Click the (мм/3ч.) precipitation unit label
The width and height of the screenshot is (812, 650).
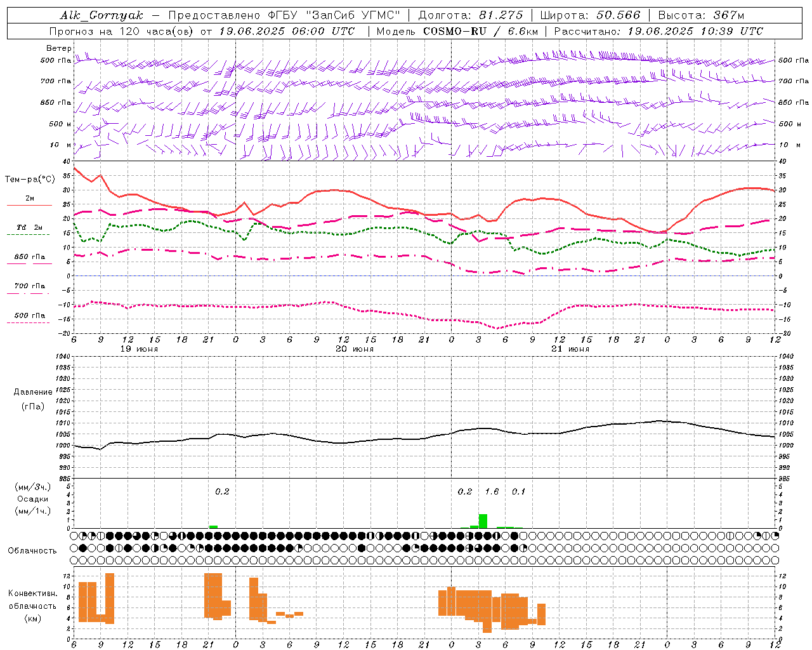coord(32,487)
